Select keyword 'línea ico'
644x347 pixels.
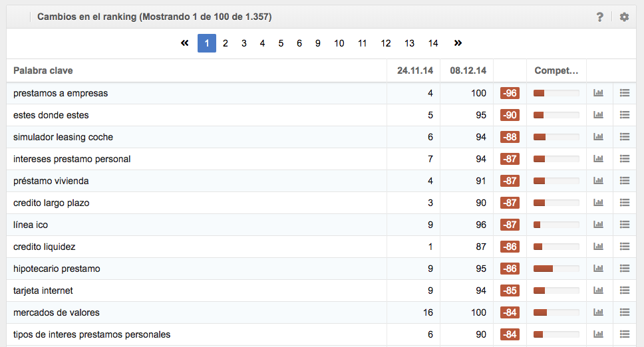[x=31, y=225]
